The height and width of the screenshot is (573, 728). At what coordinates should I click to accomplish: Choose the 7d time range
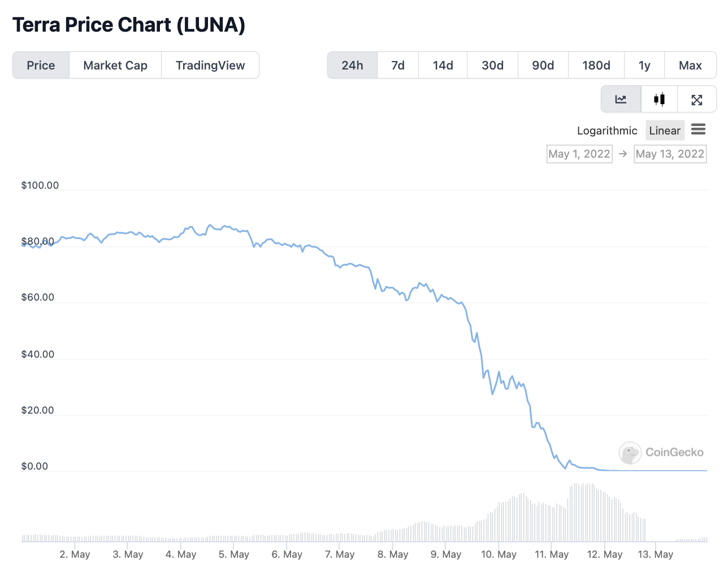[x=398, y=65]
